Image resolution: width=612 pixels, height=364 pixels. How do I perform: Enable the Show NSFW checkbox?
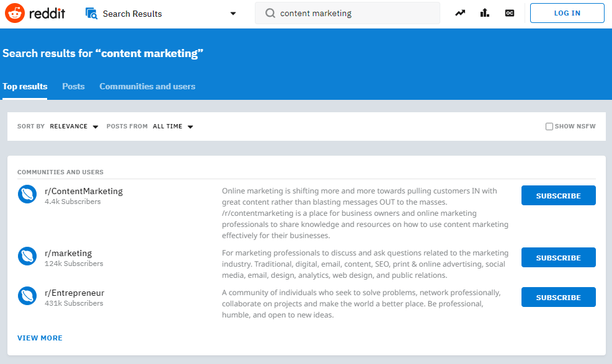(x=549, y=127)
